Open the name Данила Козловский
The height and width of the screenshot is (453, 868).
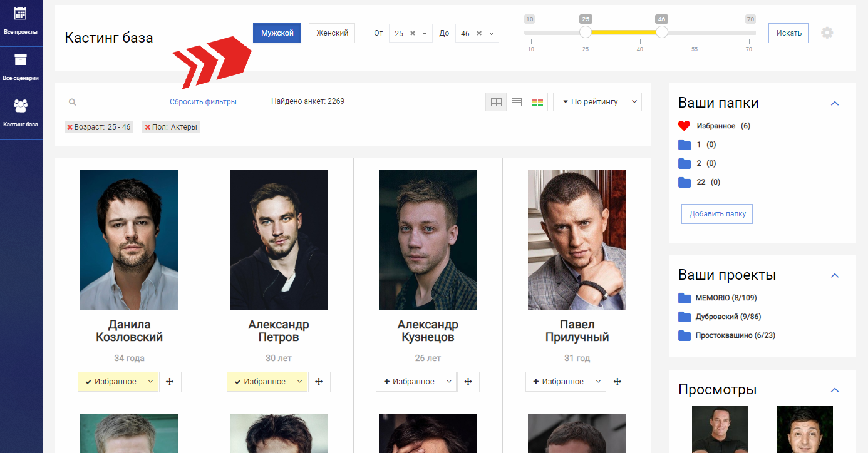[x=129, y=331]
